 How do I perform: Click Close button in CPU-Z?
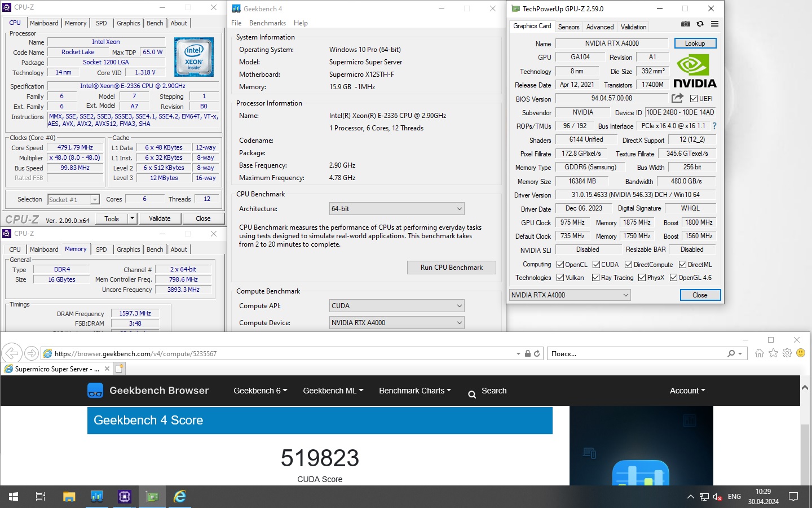[x=203, y=218]
